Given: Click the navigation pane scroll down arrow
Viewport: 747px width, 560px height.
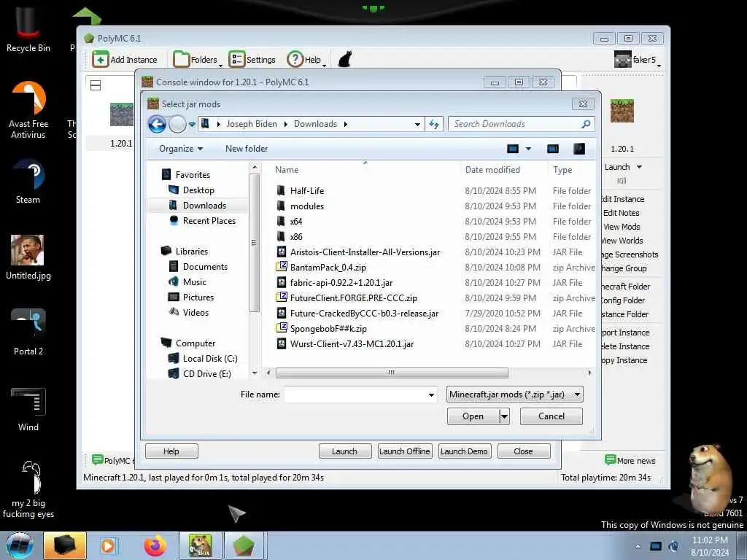Looking at the screenshot, I should click(254, 373).
